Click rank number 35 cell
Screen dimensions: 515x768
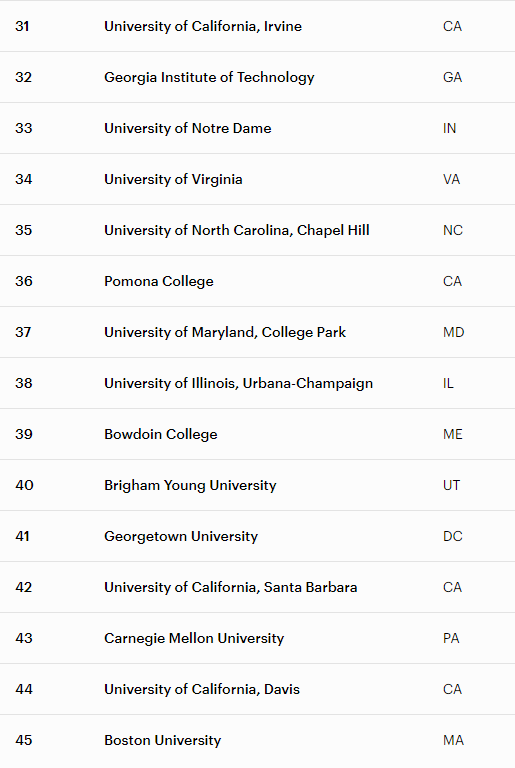point(24,230)
